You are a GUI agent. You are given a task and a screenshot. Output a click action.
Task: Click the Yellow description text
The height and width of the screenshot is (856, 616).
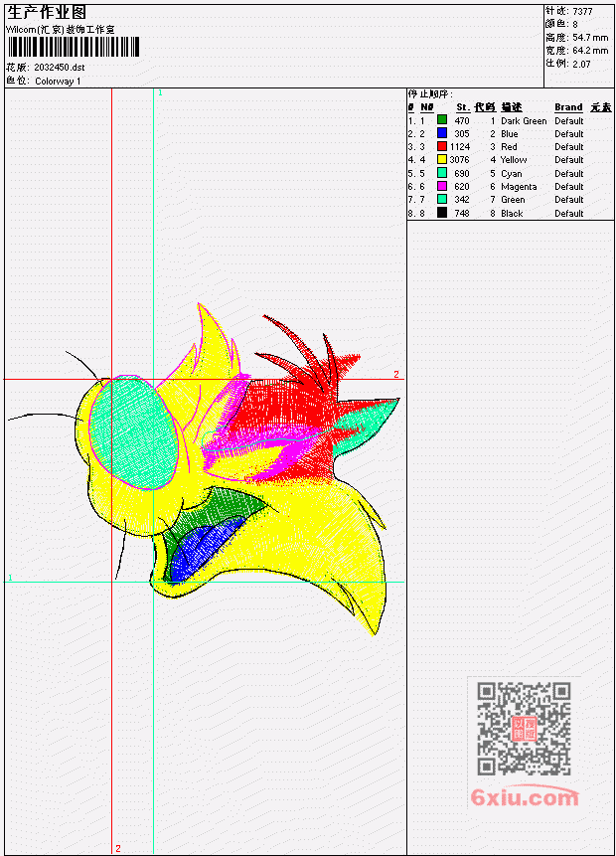click(x=514, y=159)
